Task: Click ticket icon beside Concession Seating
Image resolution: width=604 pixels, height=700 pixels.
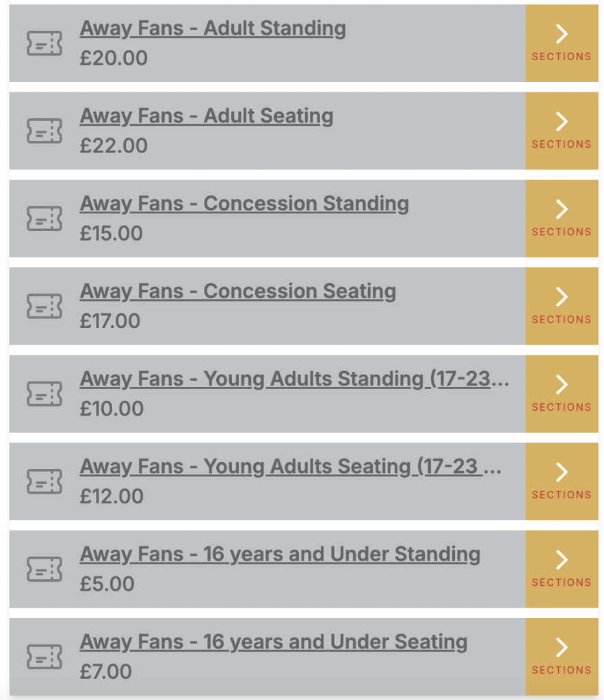Action: click(x=44, y=306)
